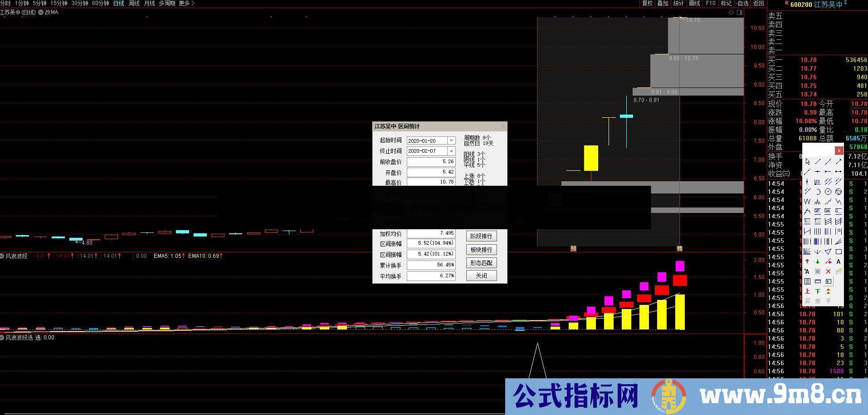Expand the 风浪波段 indicator menu
The width and height of the screenshot is (868, 415).
coord(2,256)
